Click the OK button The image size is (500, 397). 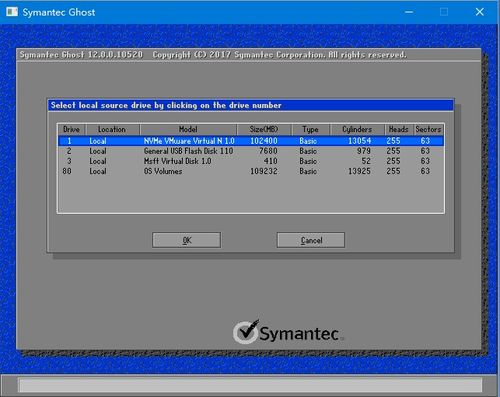(x=186, y=240)
